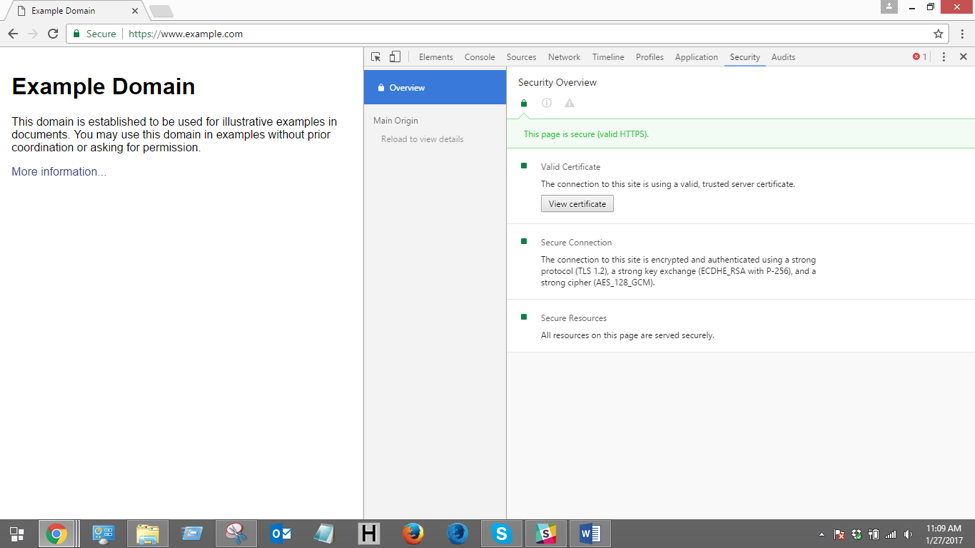Open Outlook from the taskbar
The image size is (975, 548).
(x=280, y=534)
